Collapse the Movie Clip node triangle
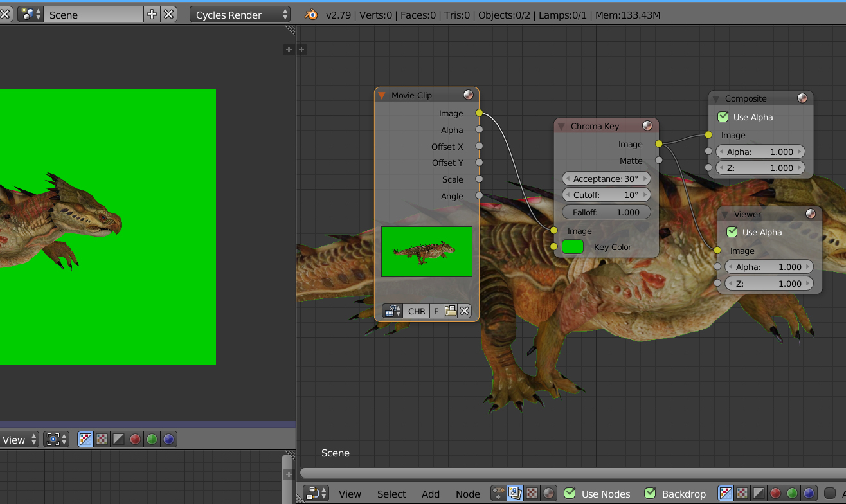The height and width of the screenshot is (504, 846). (x=382, y=95)
